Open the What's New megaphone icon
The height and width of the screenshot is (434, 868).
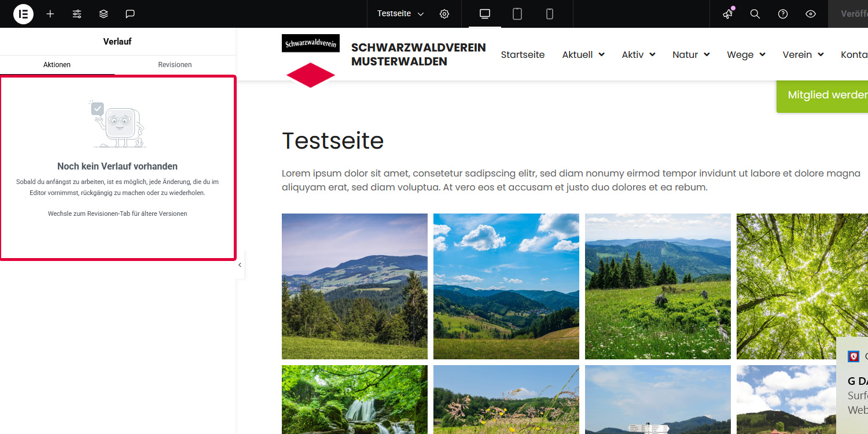coord(728,14)
